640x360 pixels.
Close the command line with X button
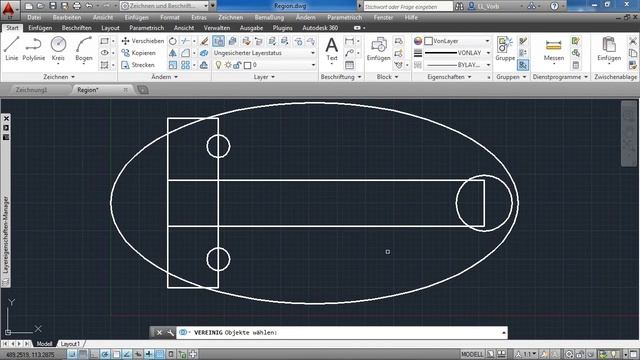159,333
